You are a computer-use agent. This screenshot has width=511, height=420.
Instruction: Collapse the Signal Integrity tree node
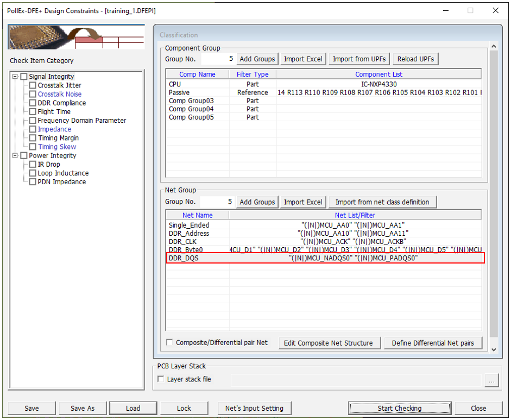[x=15, y=77]
